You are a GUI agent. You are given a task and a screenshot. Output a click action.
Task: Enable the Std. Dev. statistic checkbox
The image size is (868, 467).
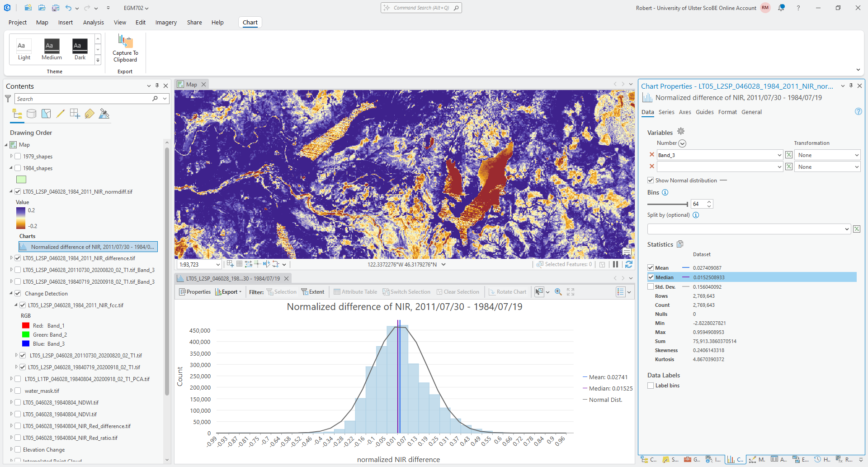(x=651, y=287)
